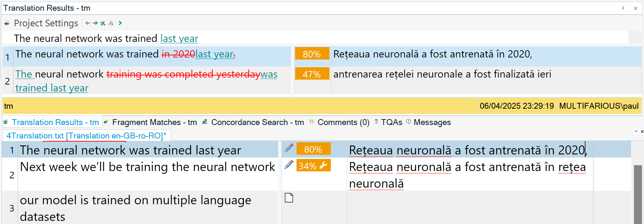Open the document tab list dropdown arrow
644x224 pixels.
(x=636, y=131)
